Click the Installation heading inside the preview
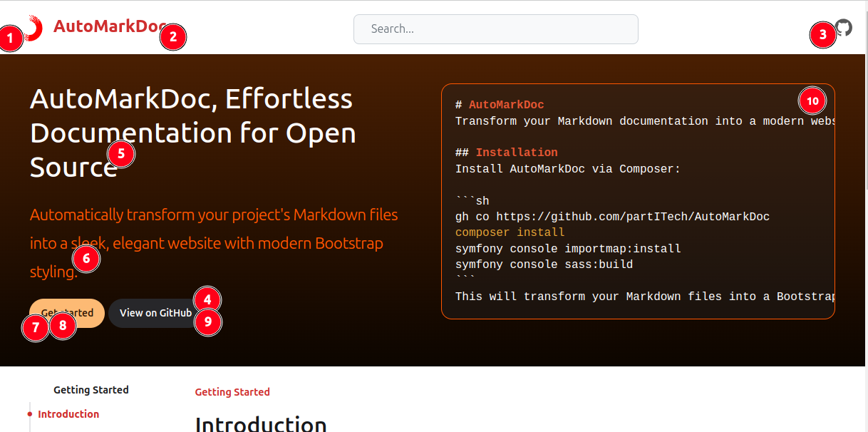Image resolution: width=868 pixels, height=432 pixels. [x=517, y=152]
